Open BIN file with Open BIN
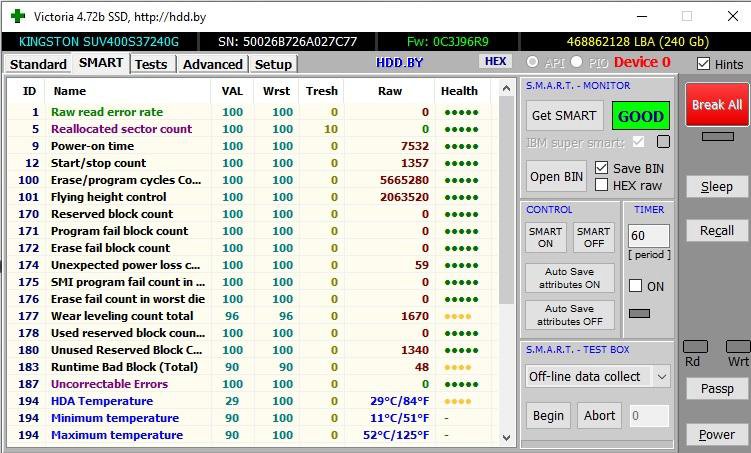 pos(557,177)
